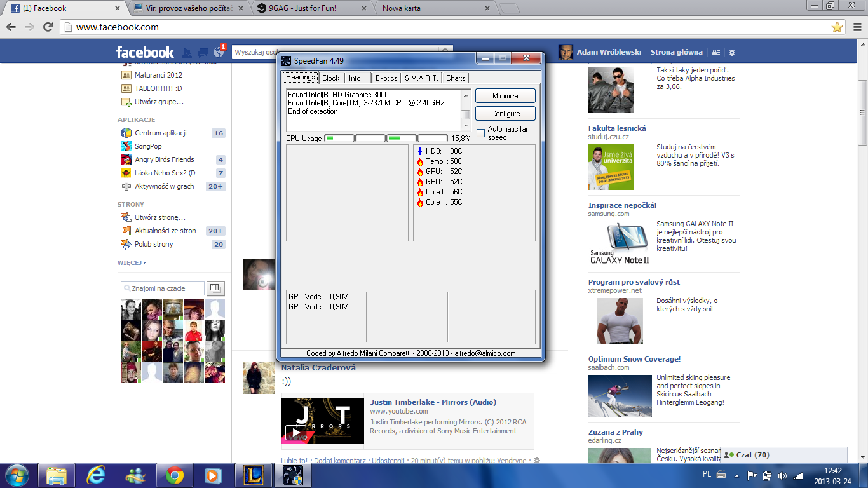Open the Facebook settings gear icon
Image resolution: width=868 pixels, height=488 pixels.
click(732, 53)
